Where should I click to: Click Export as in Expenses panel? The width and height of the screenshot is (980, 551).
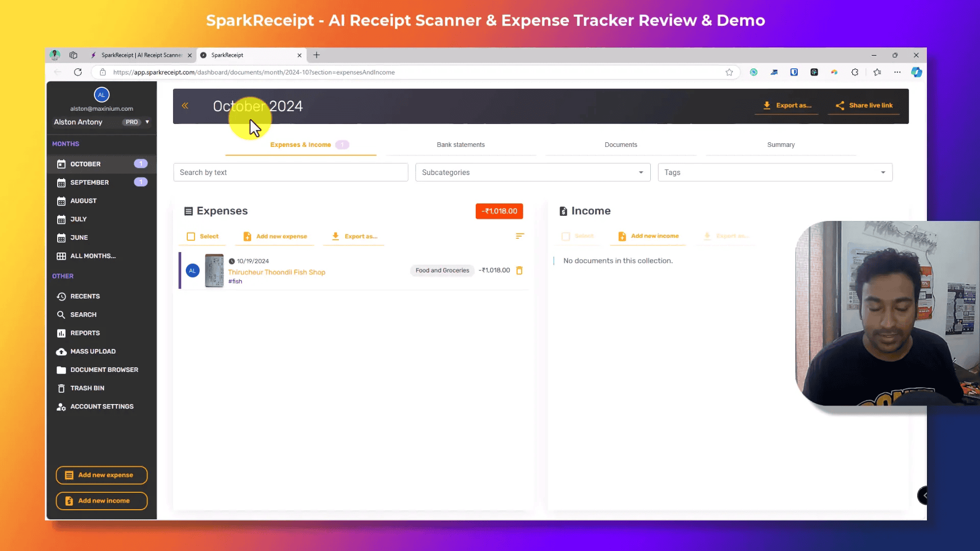(x=354, y=236)
